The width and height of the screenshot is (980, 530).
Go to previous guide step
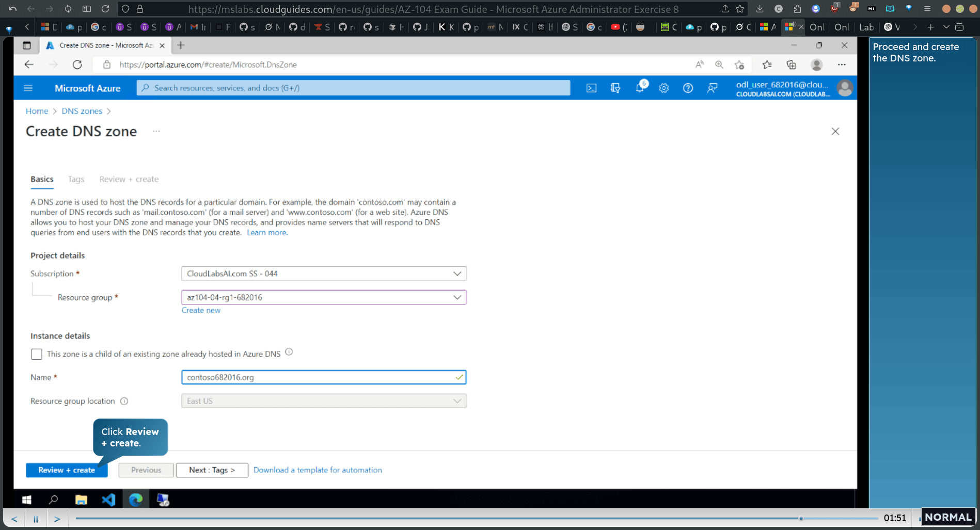click(x=14, y=519)
